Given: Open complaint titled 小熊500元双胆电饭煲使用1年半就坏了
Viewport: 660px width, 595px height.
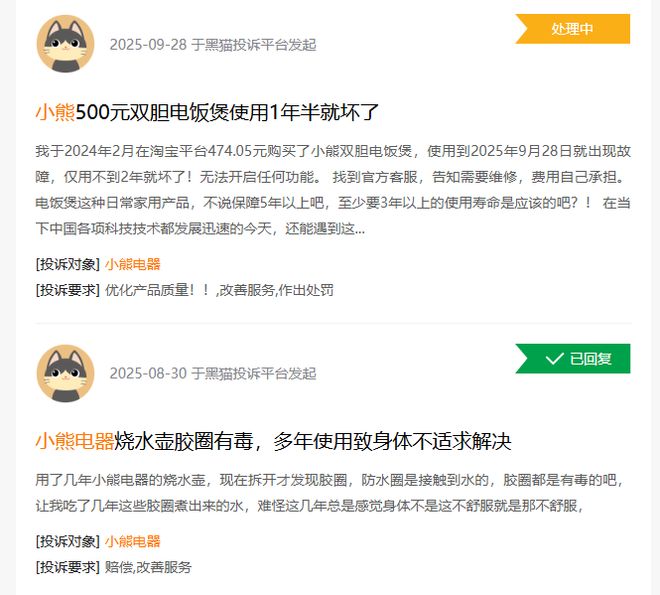Looking at the screenshot, I should [207, 112].
